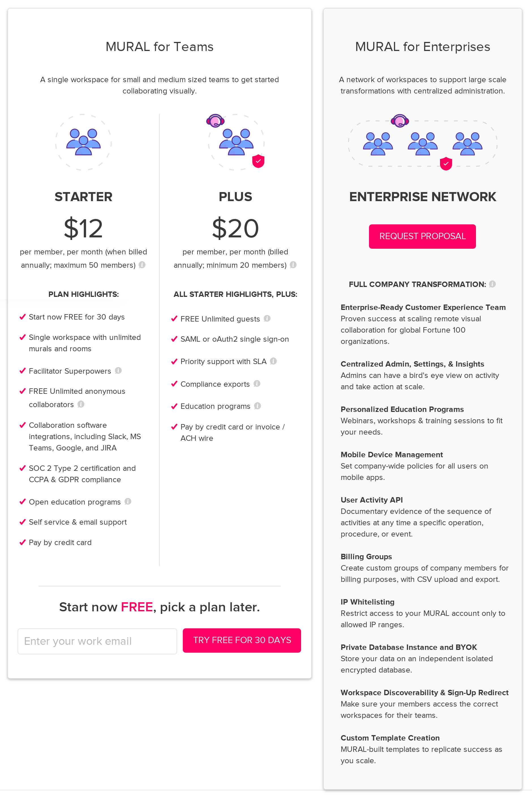Open the Compliance exports info tooltip

pos(257,384)
